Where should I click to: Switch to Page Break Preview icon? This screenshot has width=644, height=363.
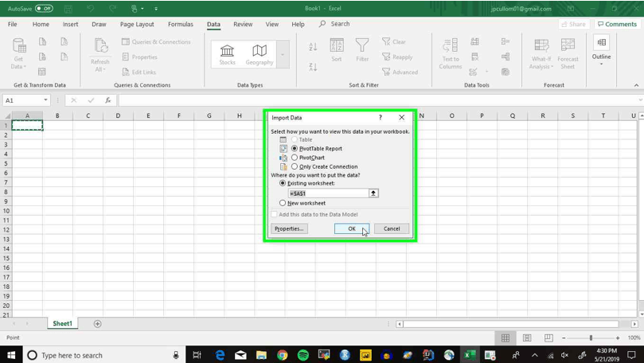tap(548, 338)
